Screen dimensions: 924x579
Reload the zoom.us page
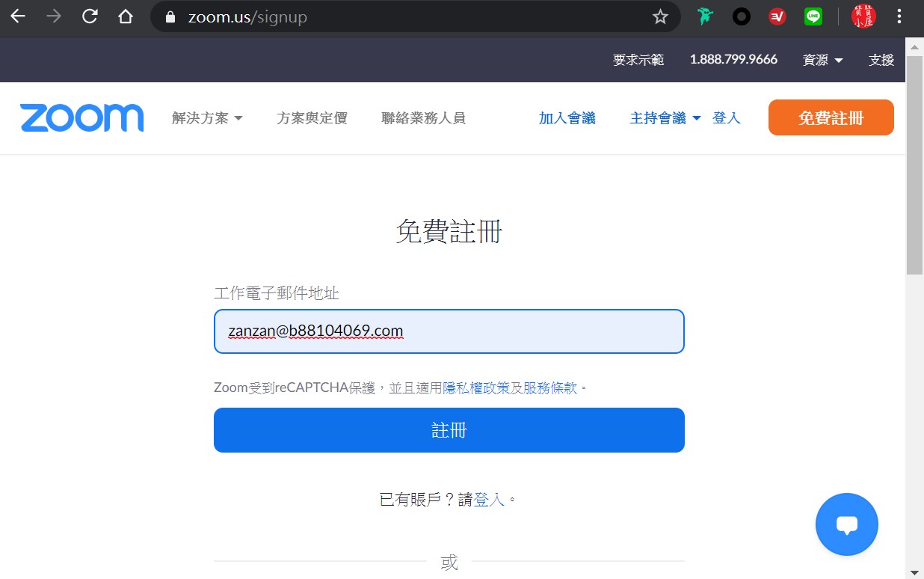(90, 16)
